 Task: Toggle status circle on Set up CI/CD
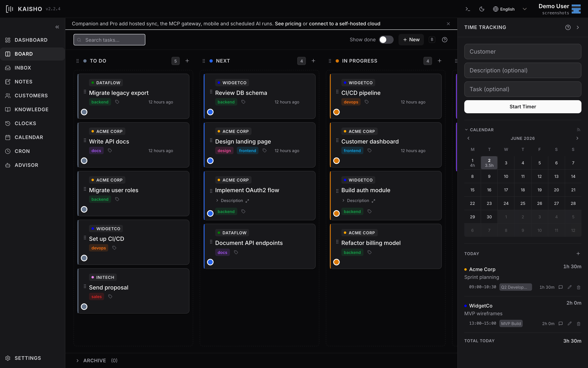coord(84,258)
